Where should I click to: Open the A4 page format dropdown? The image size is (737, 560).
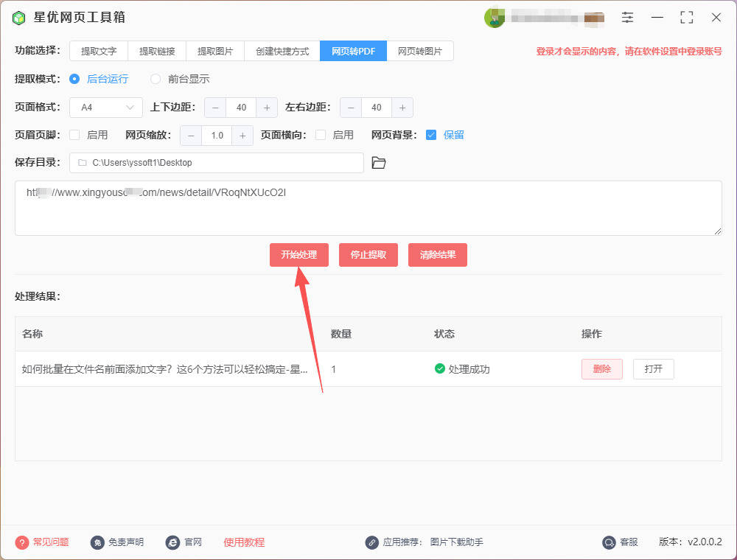click(106, 108)
